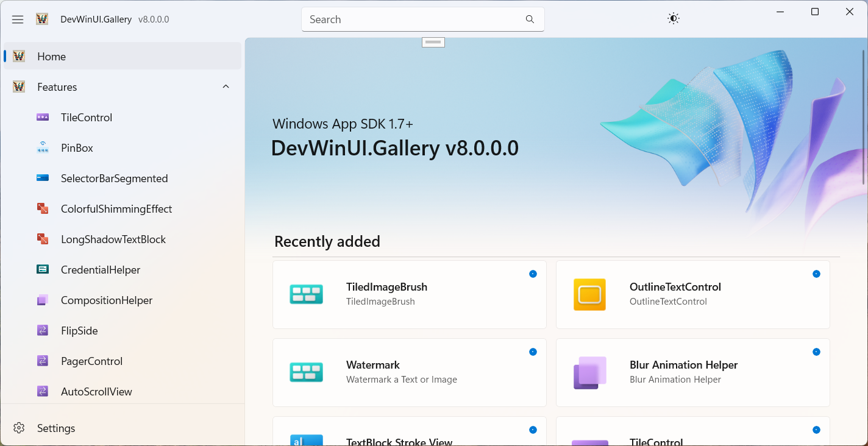Open the CompositionHelper page
The image size is (868, 446).
122,300
